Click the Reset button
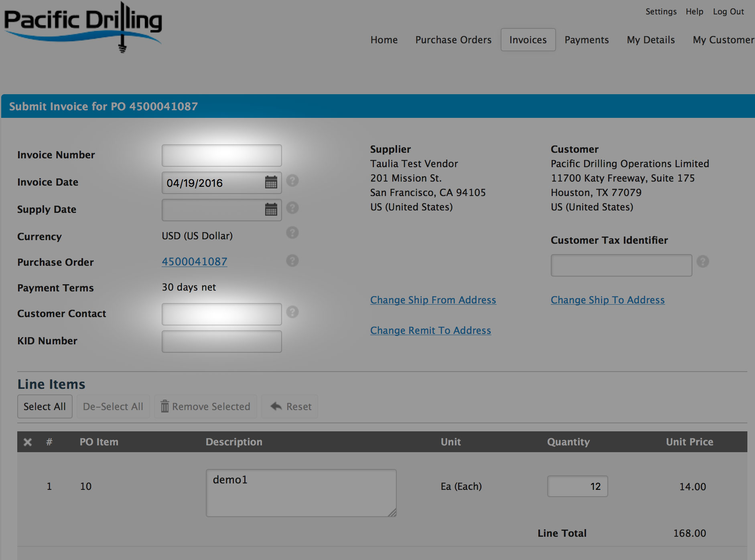 pos(290,406)
